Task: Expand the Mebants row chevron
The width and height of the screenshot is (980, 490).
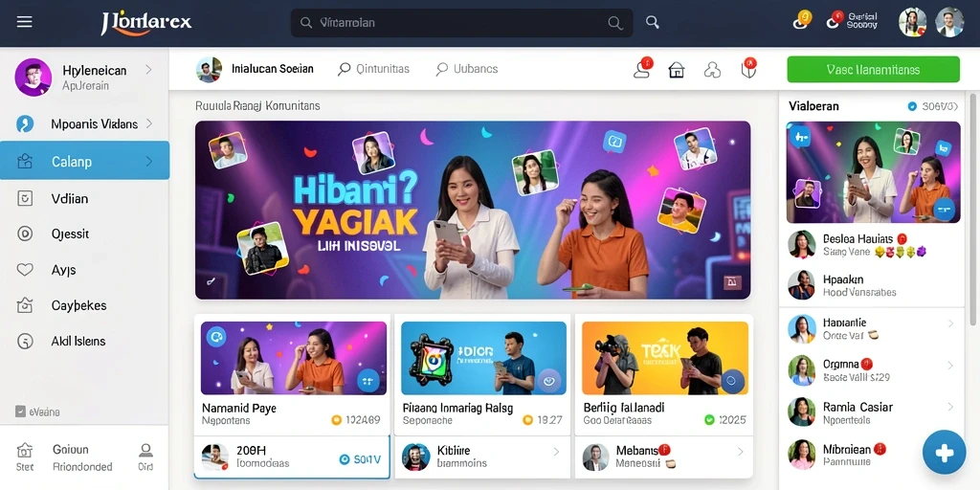Action: 740,452
